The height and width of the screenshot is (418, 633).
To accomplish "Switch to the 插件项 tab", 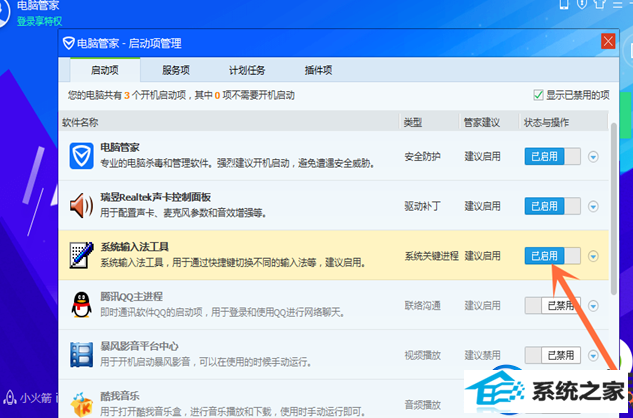I will [x=318, y=70].
